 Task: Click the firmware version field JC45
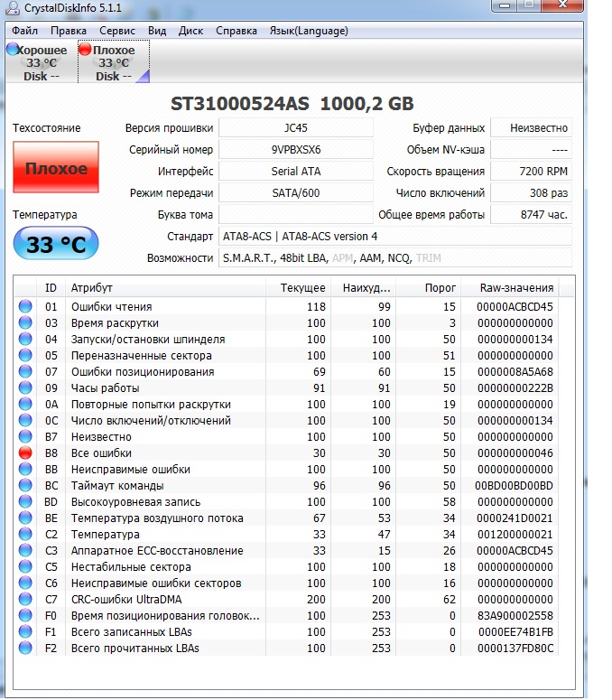pos(296,127)
